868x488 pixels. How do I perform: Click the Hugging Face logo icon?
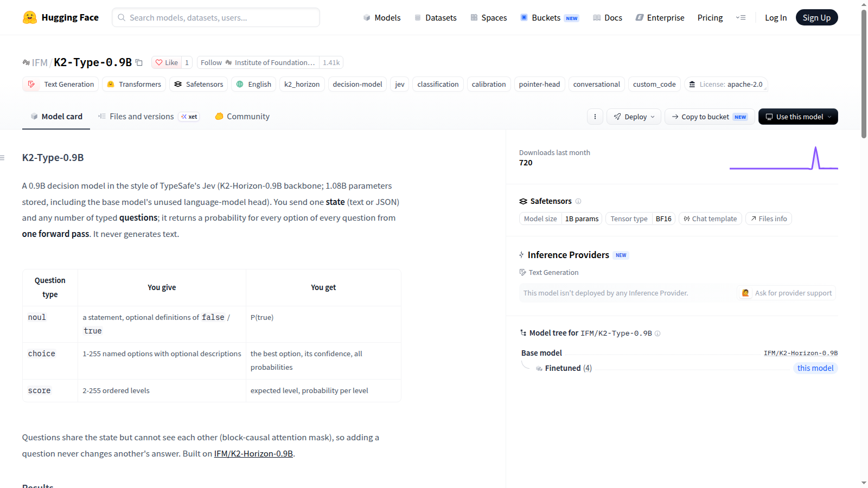click(x=30, y=17)
